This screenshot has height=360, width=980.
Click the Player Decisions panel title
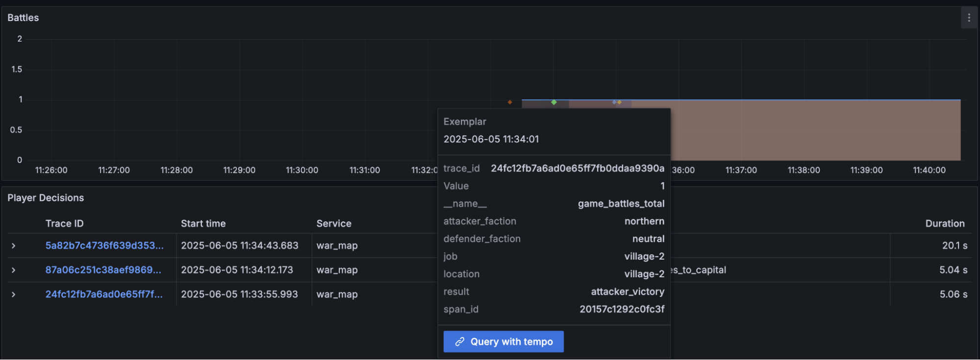[x=46, y=198]
